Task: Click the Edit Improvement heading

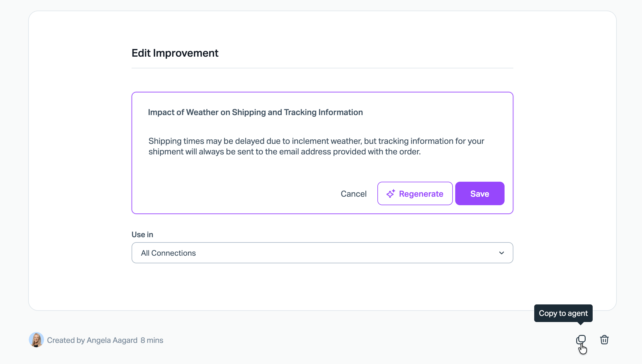Action: pos(175,53)
